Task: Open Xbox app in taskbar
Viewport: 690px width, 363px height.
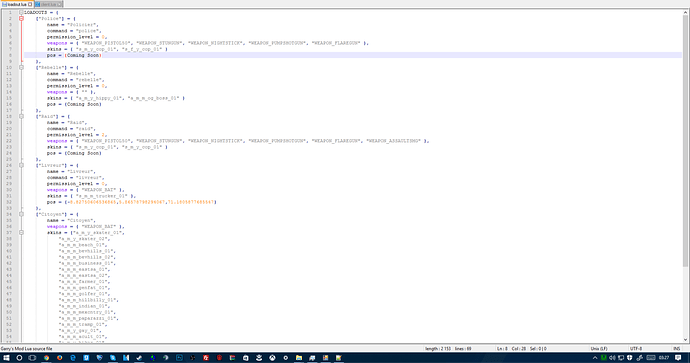Action: [272, 358]
